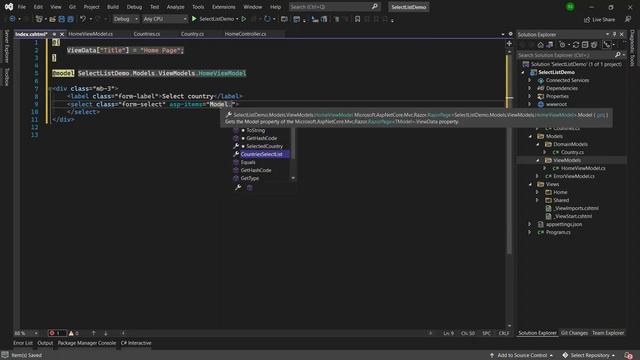
Task: Click Pending Changes Filter icon in Solution Explorer
Action: click(562, 45)
